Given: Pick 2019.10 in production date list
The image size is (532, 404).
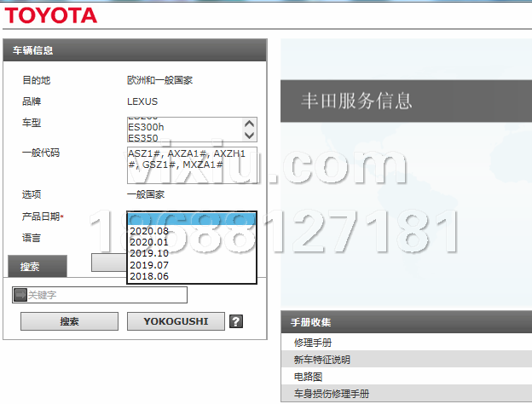Looking at the screenshot, I should (149, 253).
